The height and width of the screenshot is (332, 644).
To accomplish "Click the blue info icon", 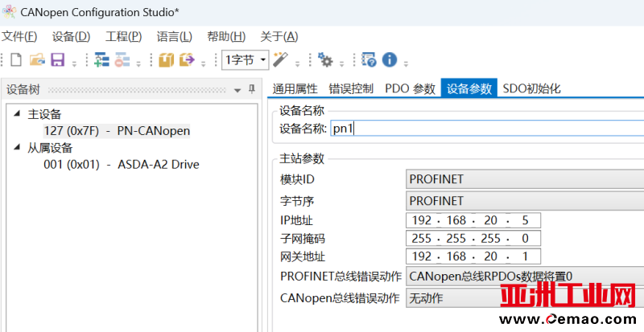I will click(x=390, y=60).
